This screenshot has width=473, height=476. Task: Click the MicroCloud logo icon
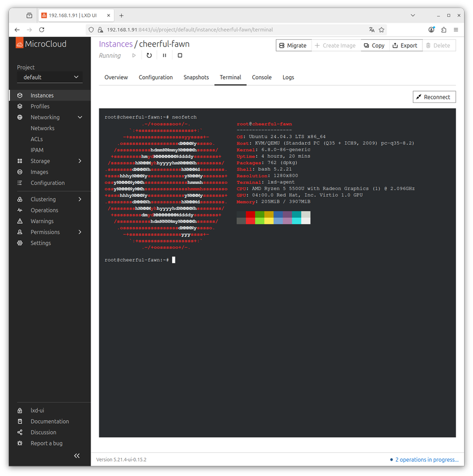coord(20,43)
